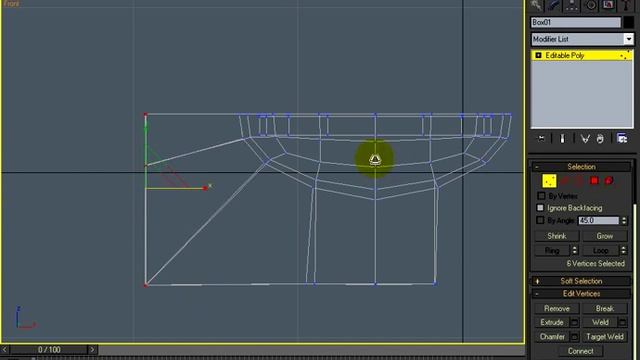Toggle Show End Result icon
The image size is (640, 360).
(x=562, y=139)
